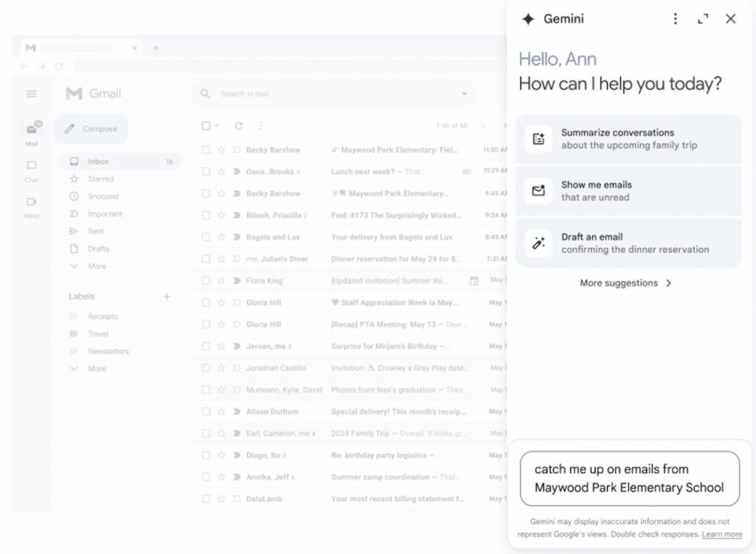Image resolution: width=756 pixels, height=554 pixels.
Task: Open inbox toolbar more options
Action: point(260,126)
